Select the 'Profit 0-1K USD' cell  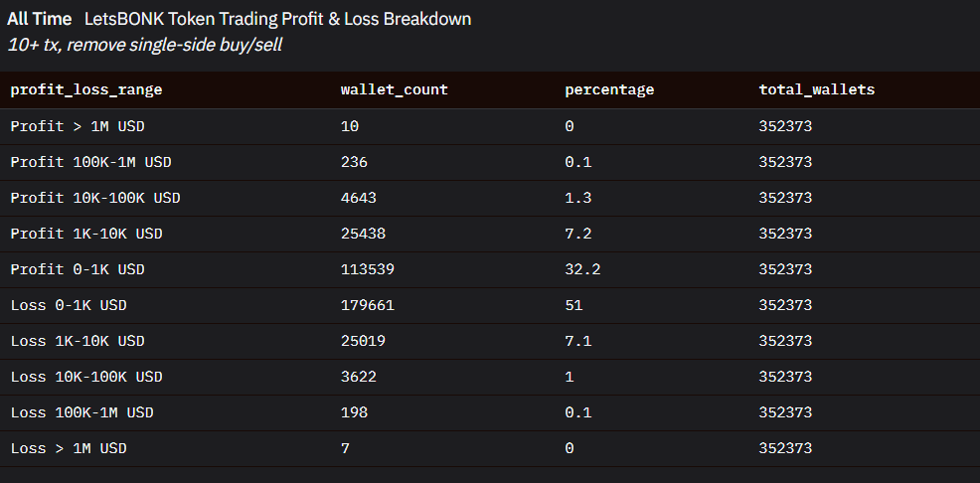(x=78, y=269)
